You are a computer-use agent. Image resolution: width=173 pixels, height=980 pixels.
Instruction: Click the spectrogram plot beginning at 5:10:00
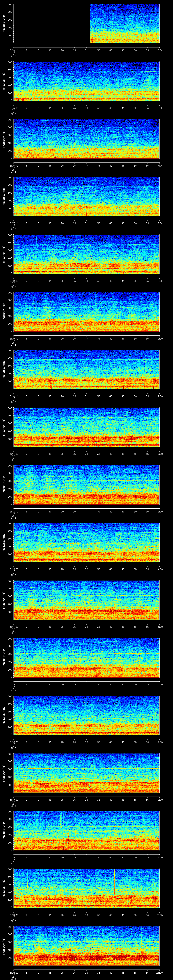87,369
